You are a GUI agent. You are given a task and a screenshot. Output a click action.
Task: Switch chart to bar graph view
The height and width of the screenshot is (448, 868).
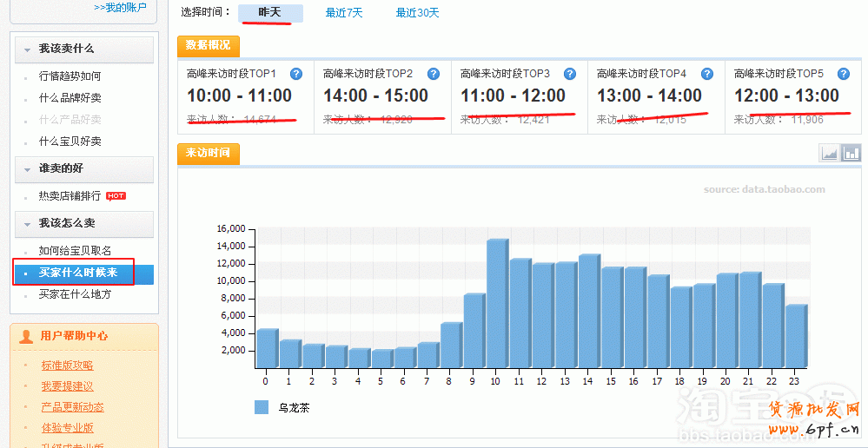(851, 154)
